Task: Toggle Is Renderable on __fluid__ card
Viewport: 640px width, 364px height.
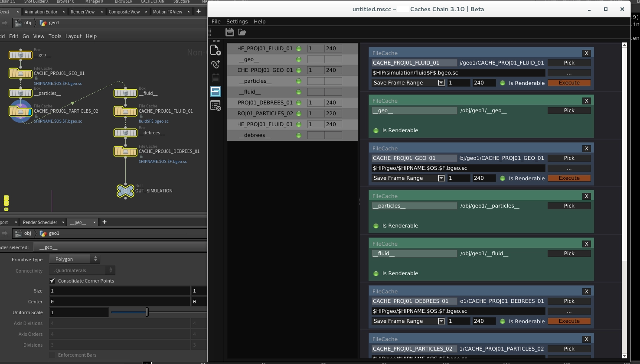Action: [376, 273]
